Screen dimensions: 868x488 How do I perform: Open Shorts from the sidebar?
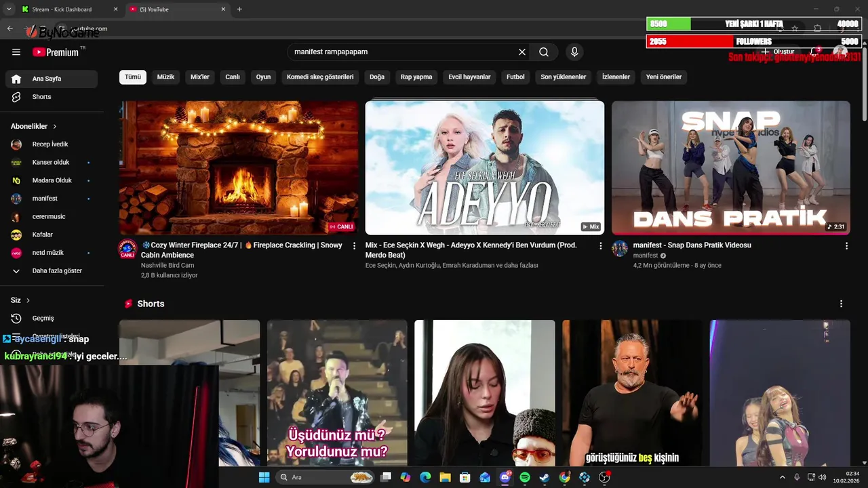coord(52,97)
